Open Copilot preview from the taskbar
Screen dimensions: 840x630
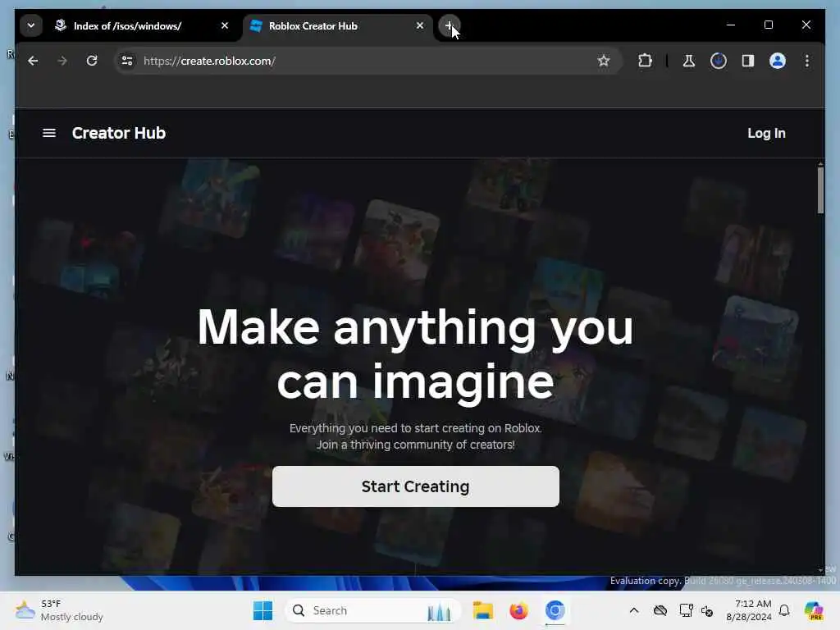pyautogui.click(x=814, y=610)
